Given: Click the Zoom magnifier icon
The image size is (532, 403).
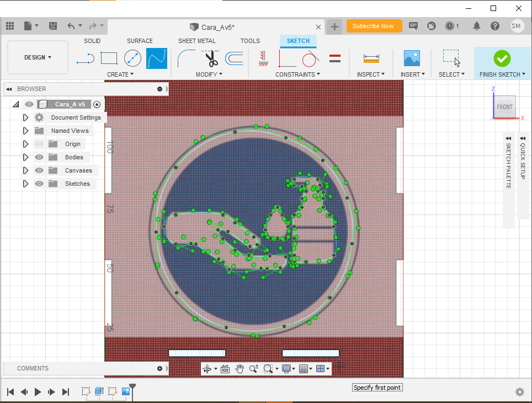Looking at the screenshot, I should (253, 369).
